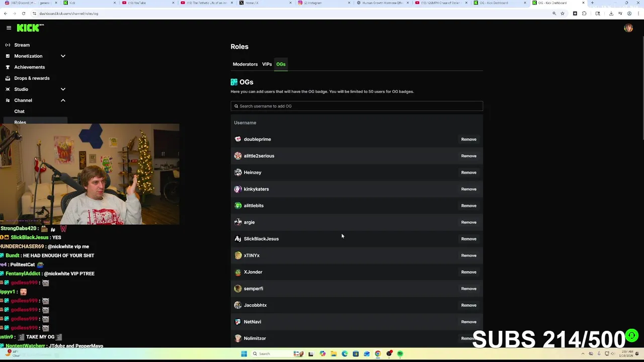Click the Username column header
644x362 pixels.
coord(245,123)
